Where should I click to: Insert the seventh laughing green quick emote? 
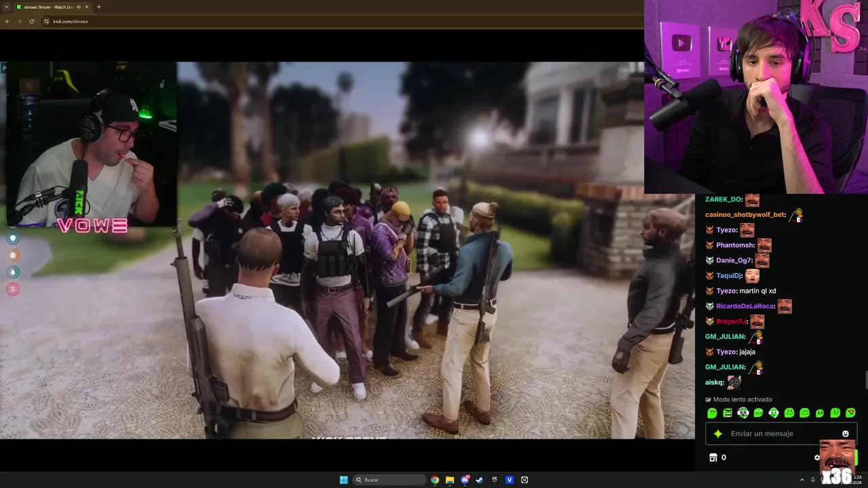click(804, 413)
